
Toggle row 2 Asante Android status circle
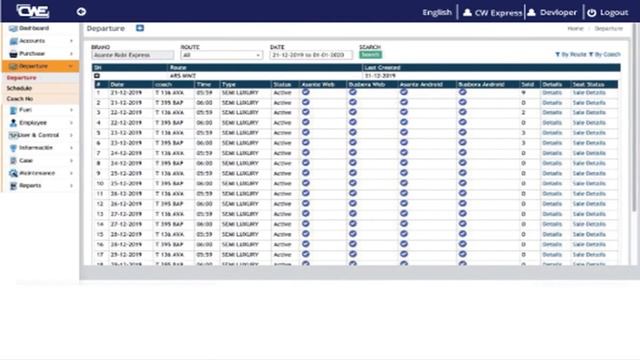coord(404,102)
